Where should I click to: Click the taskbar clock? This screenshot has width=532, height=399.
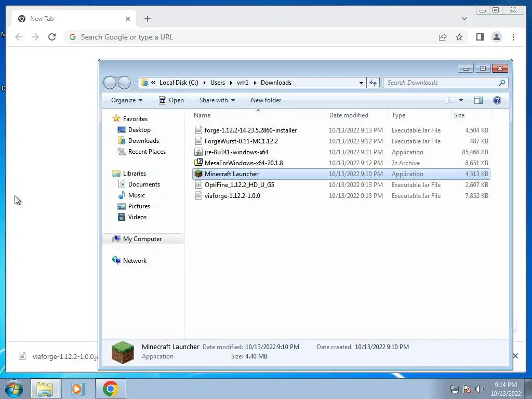(506, 389)
